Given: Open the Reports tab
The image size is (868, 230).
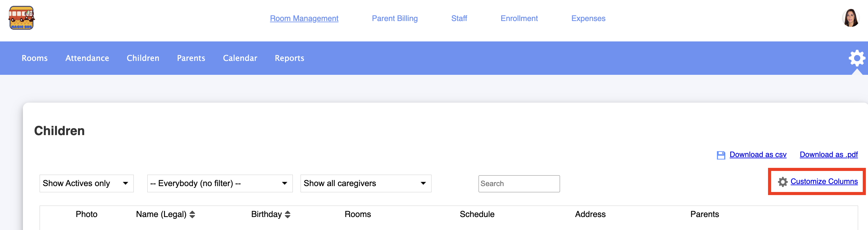Looking at the screenshot, I should coord(289,58).
